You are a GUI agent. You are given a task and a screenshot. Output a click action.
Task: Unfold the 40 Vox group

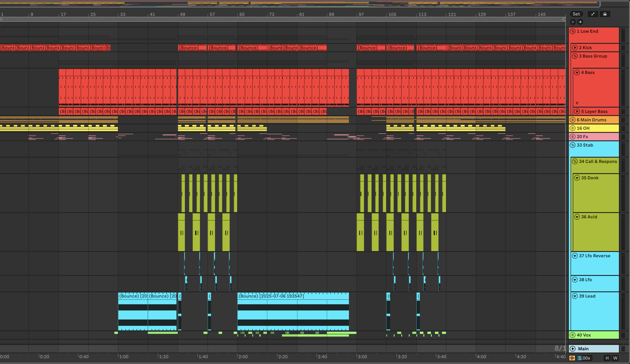pyautogui.click(x=573, y=335)
